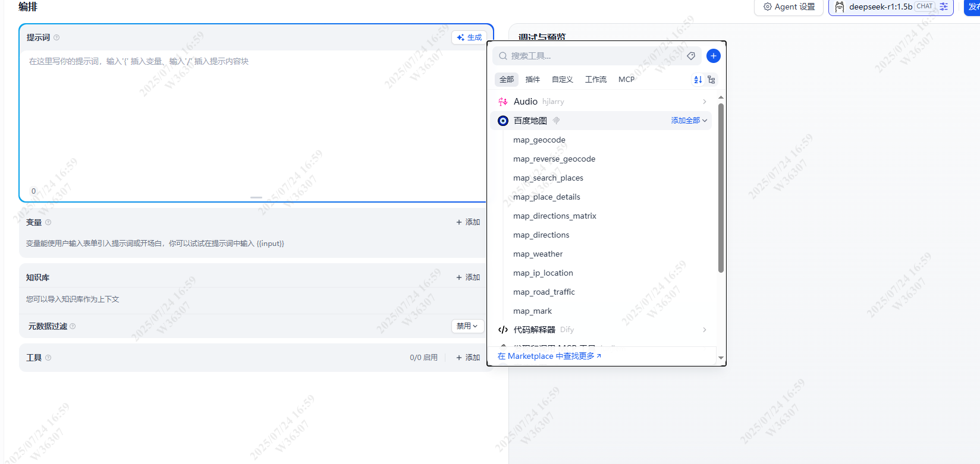This screenshot has width=980, height=464.
Task: Click the 百度地图 provider icon
Action: (x=503, y=121)
